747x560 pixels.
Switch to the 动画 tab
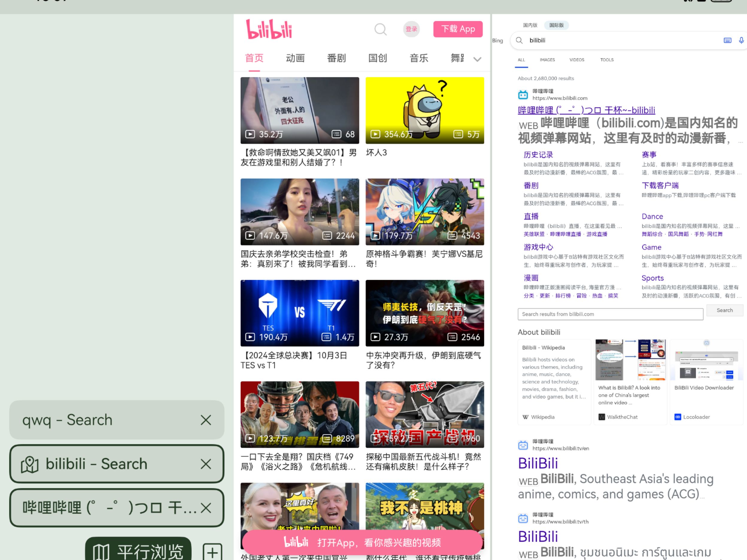click(x=295, y=58)
